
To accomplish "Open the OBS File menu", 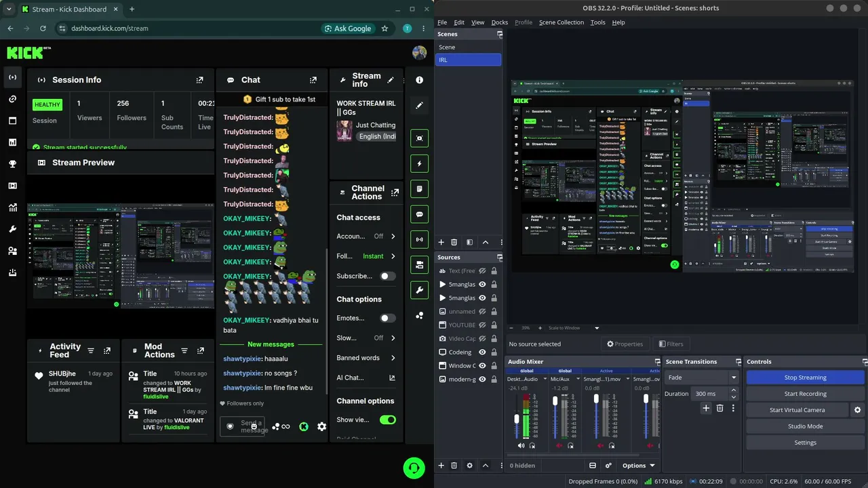I will point(442,22).
